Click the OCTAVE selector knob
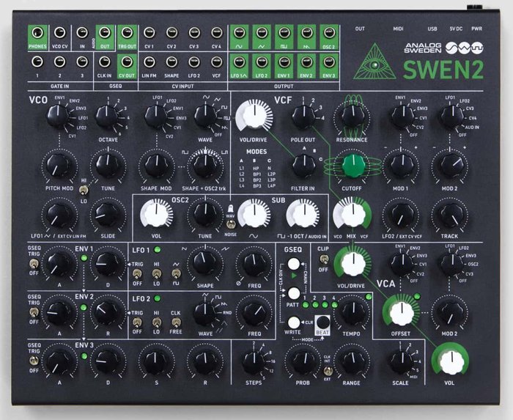513x420 pixels. pyautogui.click(x=107, y=117)
